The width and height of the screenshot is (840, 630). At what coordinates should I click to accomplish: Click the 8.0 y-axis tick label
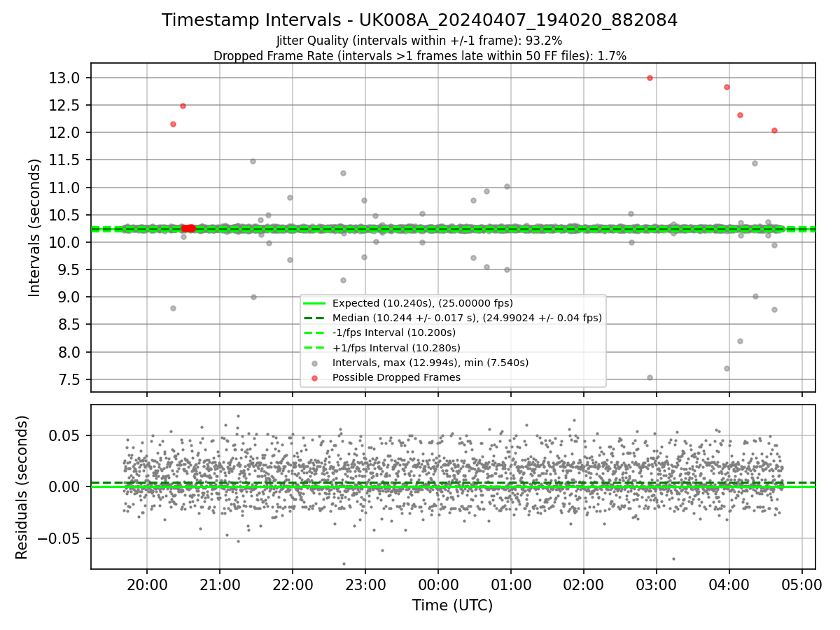70,352
